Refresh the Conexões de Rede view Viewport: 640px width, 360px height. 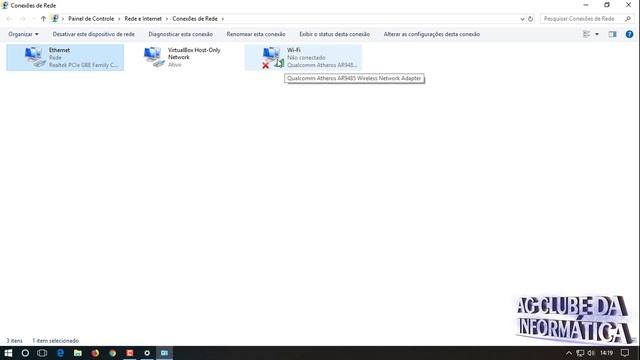[x=530, y=19]
